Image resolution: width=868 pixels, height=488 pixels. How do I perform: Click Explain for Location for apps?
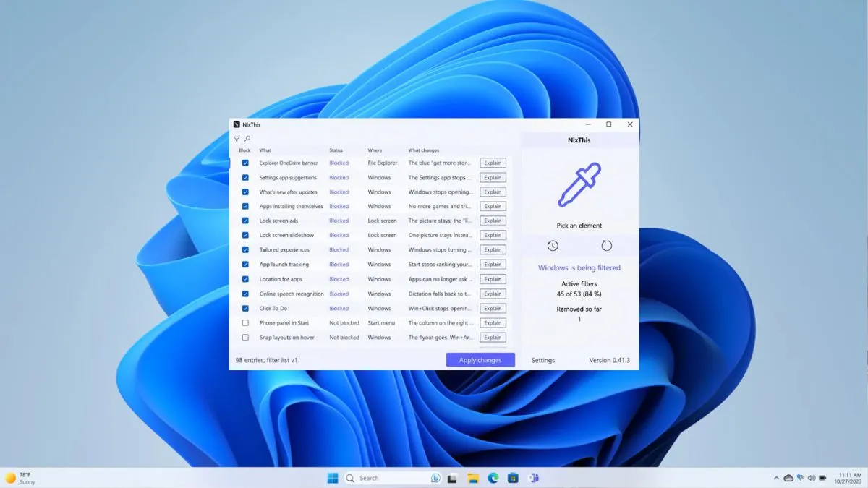(x=493, y=279)
